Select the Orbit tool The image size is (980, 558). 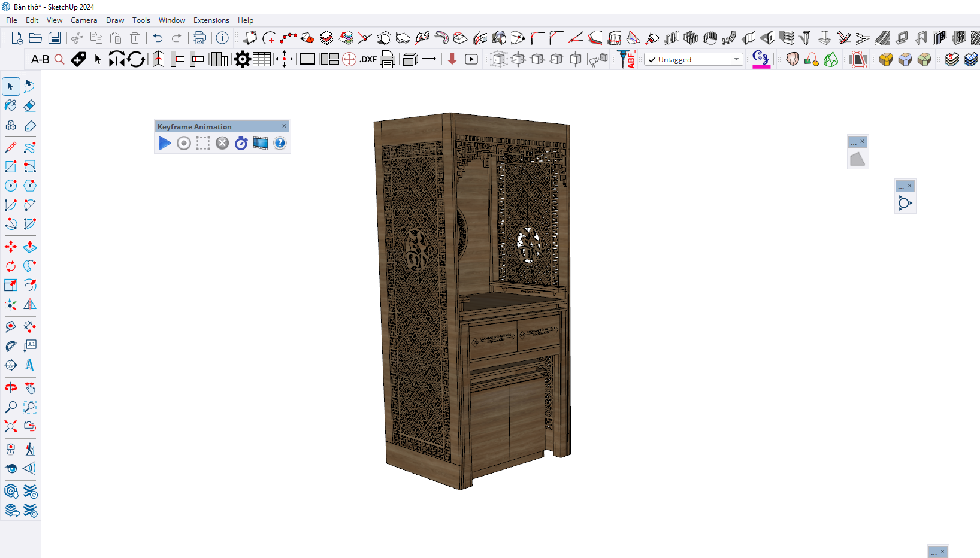coord(11,387)
